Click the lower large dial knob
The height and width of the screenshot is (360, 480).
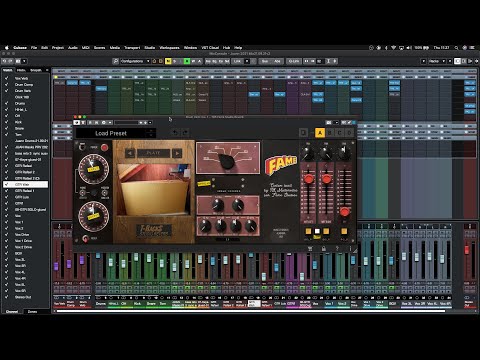(93, 216)
